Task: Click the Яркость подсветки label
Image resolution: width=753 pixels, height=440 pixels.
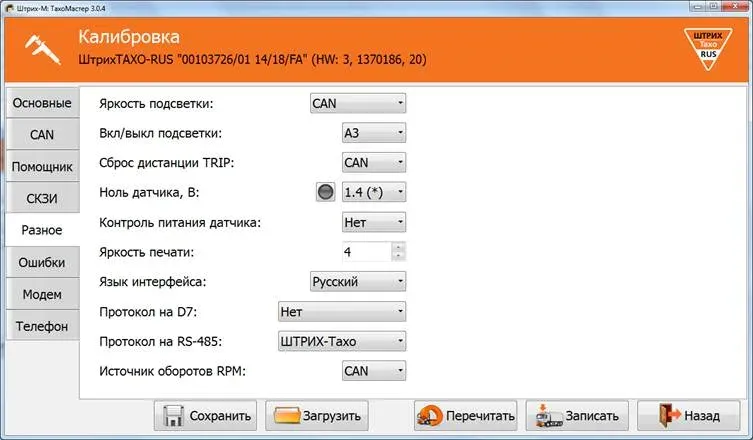Action: (x=156, y=104)
